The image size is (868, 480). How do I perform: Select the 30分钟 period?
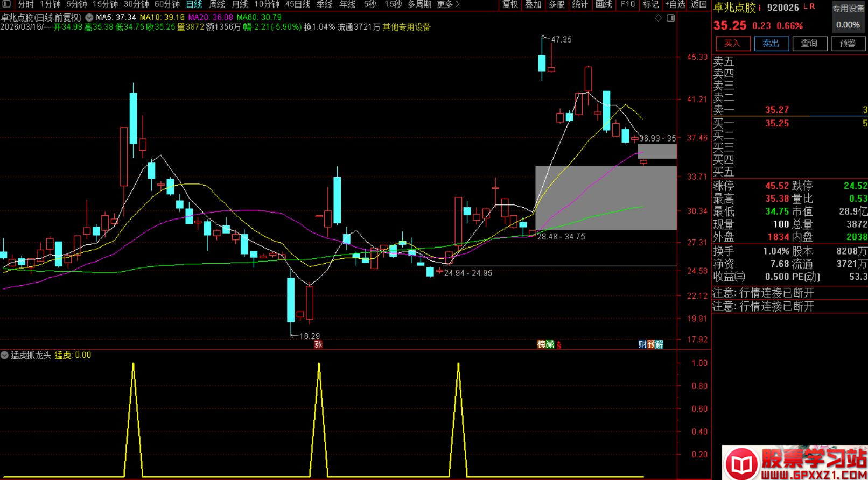(136, 4)
